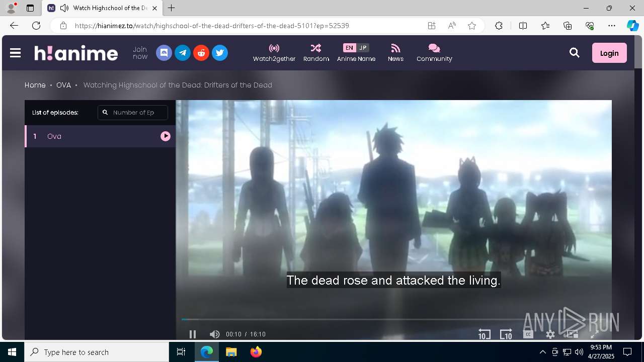Open Browser essentials heart icon
The width and height of the screenshot is (644, 362).
[x=590, y=26]
